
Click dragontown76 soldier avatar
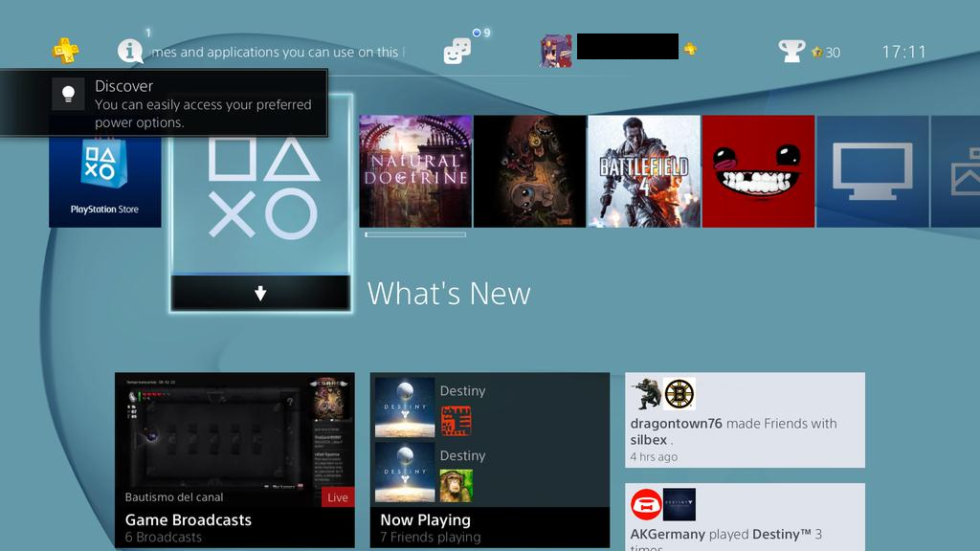pyautogui.click(x=646, y=394)
